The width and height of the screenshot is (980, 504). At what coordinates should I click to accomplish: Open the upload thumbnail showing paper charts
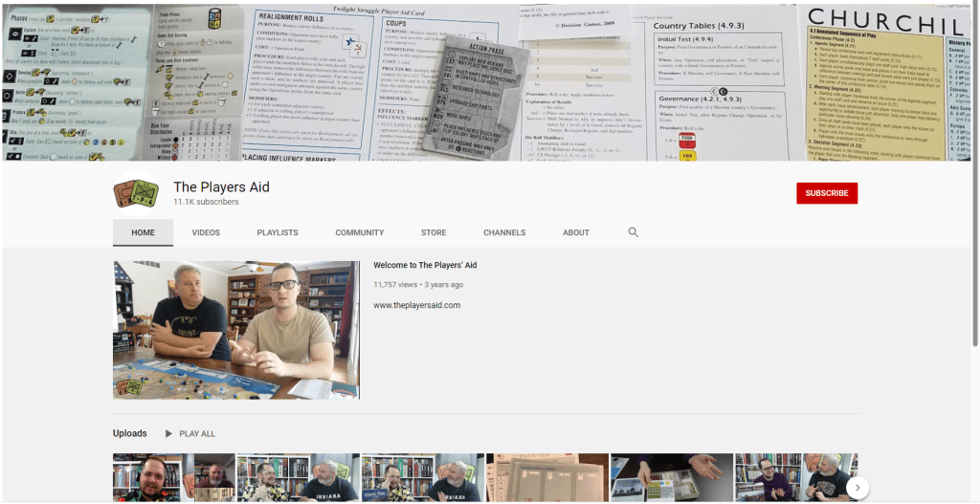coord(546,476)
